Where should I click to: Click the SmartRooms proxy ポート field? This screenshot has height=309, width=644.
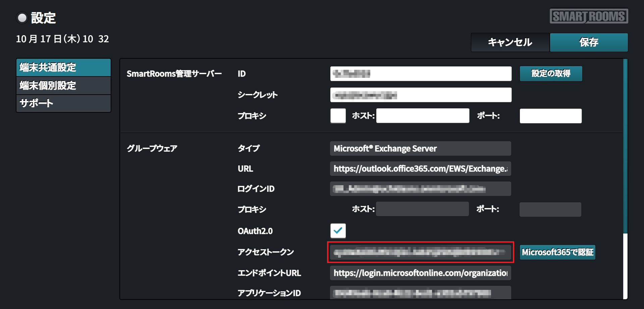tap(550, 116)
